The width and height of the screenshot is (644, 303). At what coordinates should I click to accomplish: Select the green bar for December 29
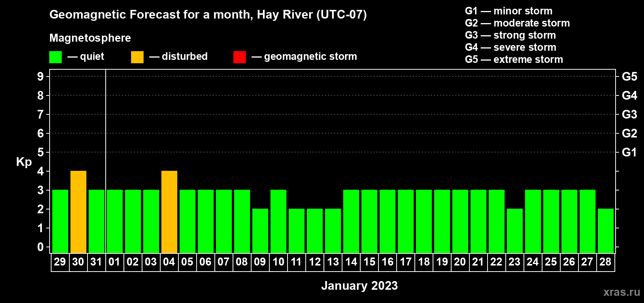coord(60,221)
